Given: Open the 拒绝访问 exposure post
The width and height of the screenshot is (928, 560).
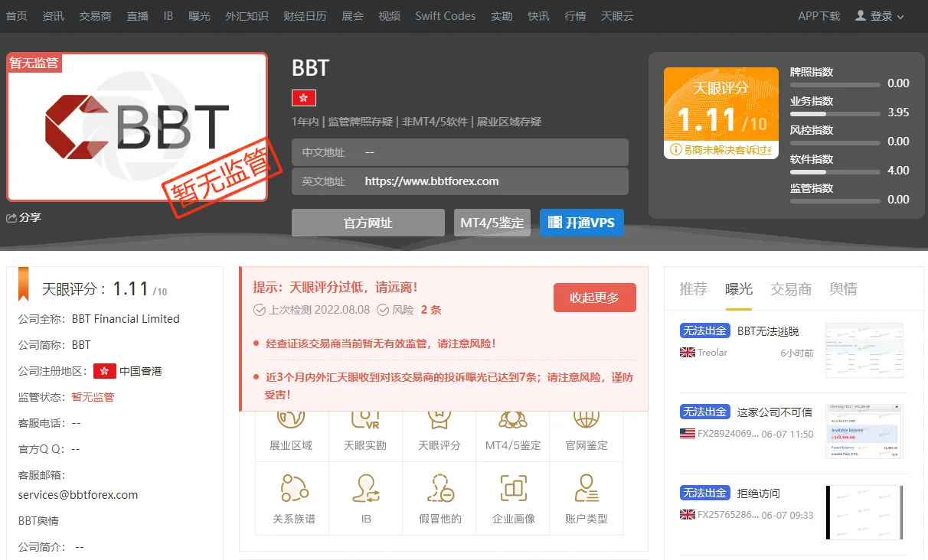Looking at the screenshot, I should coord(759,493).
